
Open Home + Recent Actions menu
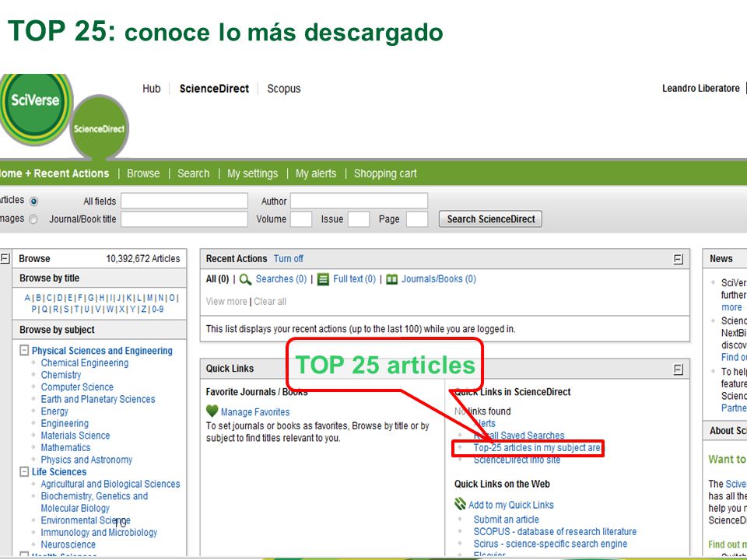pos(54,173)
